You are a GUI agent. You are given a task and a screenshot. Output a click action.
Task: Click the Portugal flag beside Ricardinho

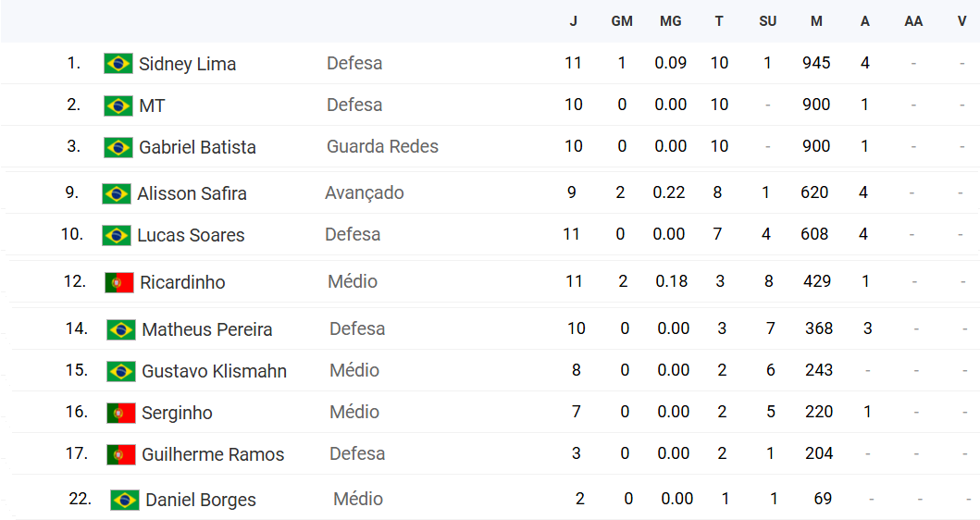119,282
